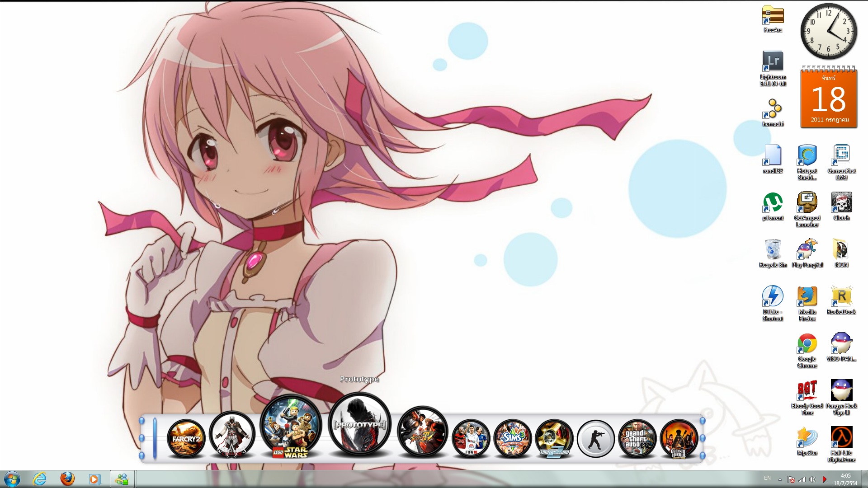
Task: Open Far Cry 2 dock icon
Action: point(186,438)
